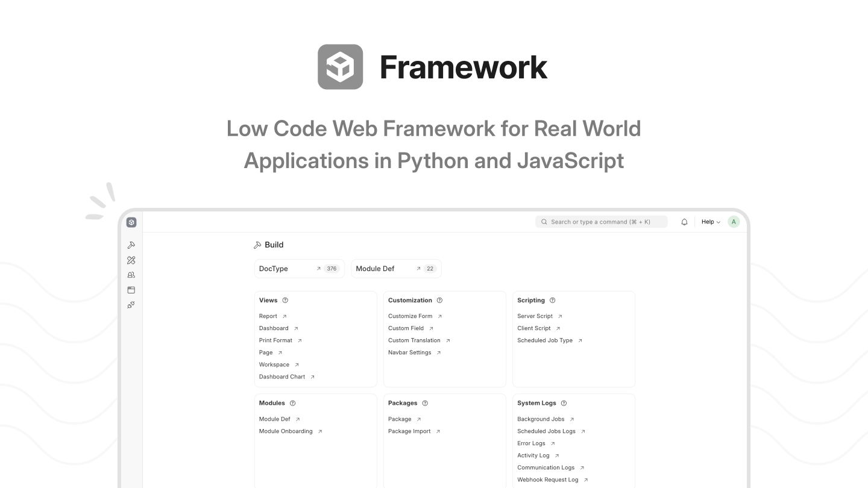The image size is (868, 488).
Task: Open Server Script link
Action: click(x=535, y=316)
